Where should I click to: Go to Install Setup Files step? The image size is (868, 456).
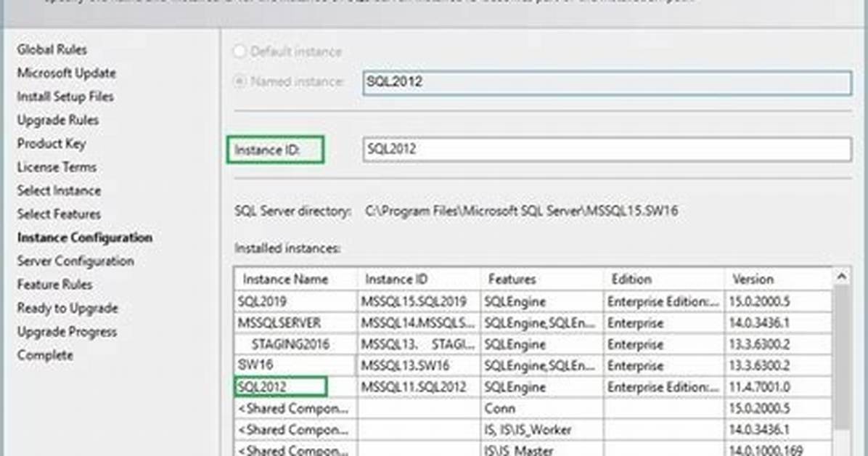65,97
